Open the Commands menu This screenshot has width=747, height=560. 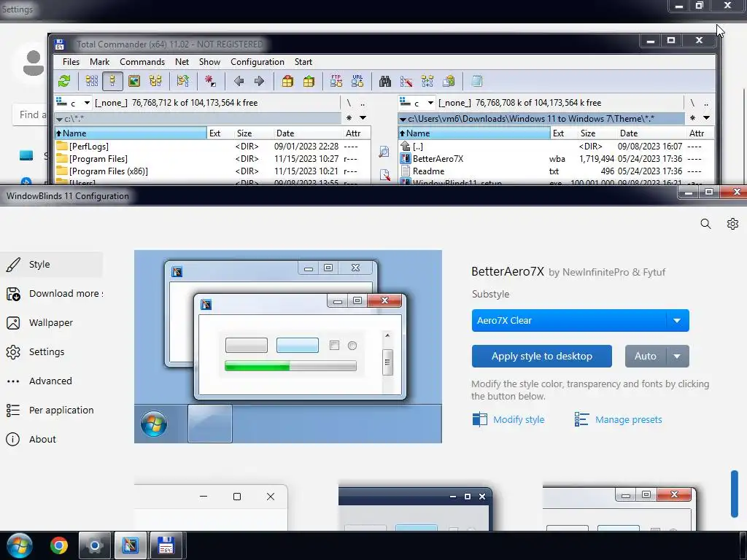[x=142, y=62]
